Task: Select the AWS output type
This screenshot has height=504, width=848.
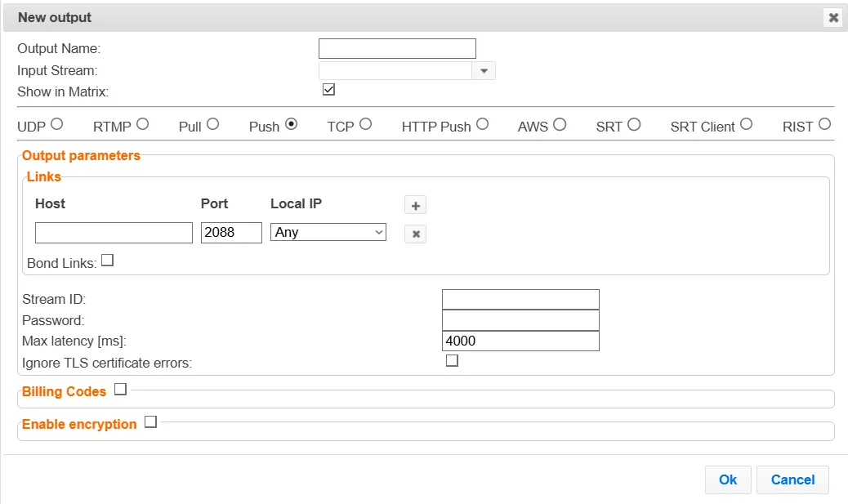Action: (560, 125)
